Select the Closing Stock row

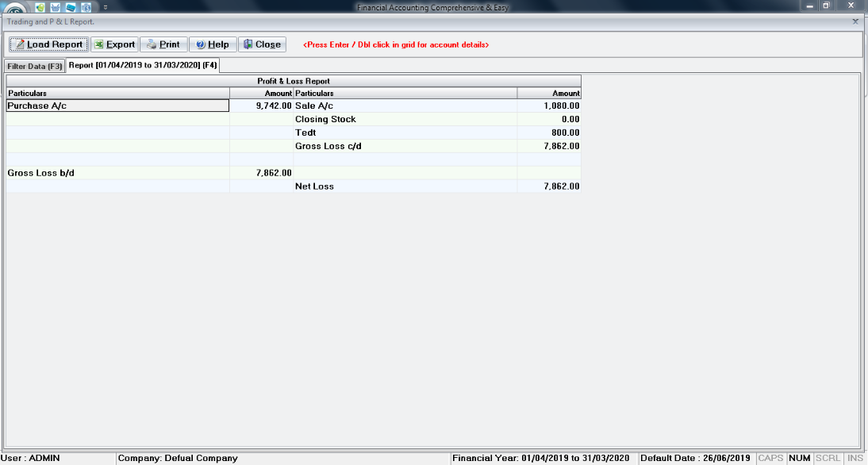[x=405, y=119]
